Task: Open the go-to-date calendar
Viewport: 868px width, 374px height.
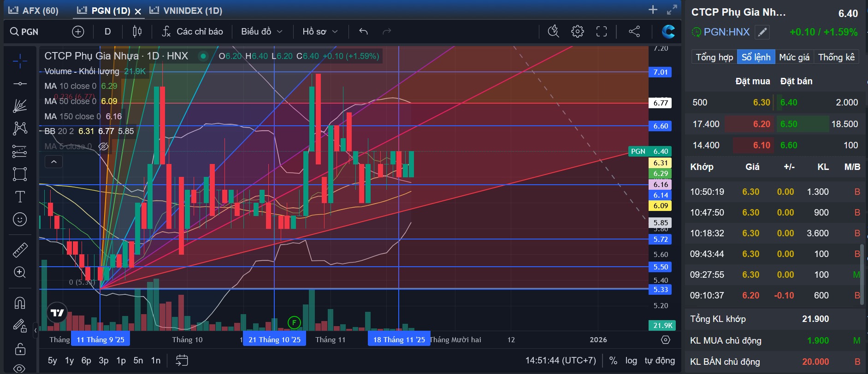Action: coord(182,361)
